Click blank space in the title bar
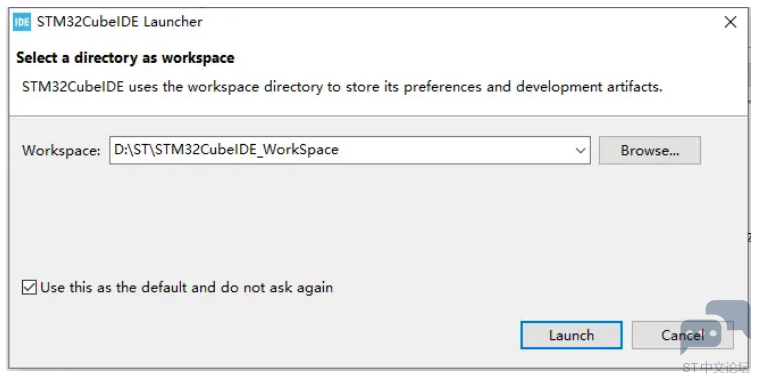Viewport: 759px width, 383px height. pyautogui.click(x=460, y=22)
